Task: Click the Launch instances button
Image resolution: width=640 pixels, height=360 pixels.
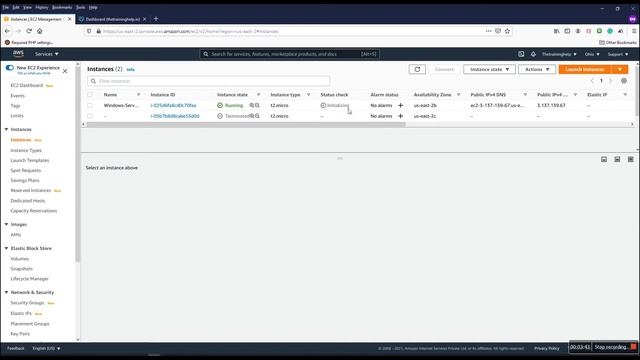Action: click(585, 69)
